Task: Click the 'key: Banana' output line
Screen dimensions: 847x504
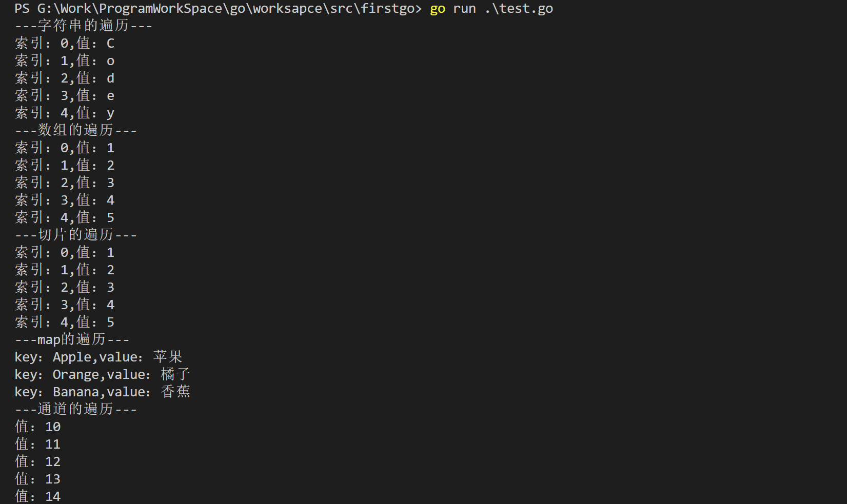Action: tap(102, 392)
